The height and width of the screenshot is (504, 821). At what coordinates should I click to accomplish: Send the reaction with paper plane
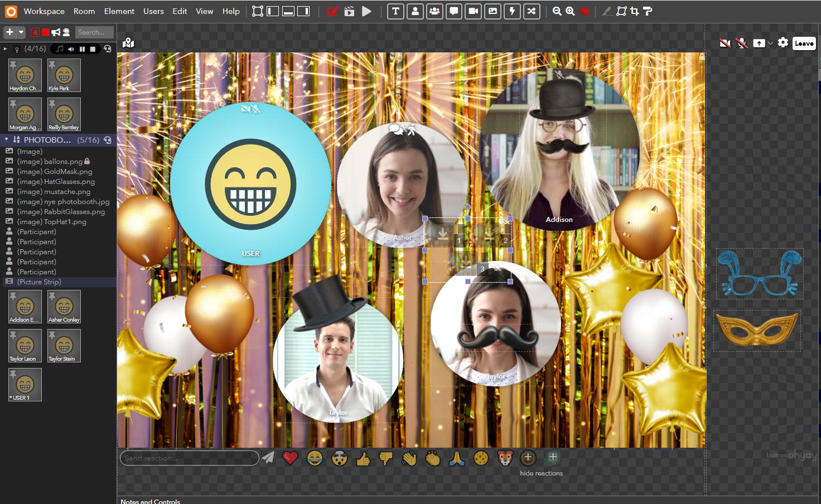268,458
